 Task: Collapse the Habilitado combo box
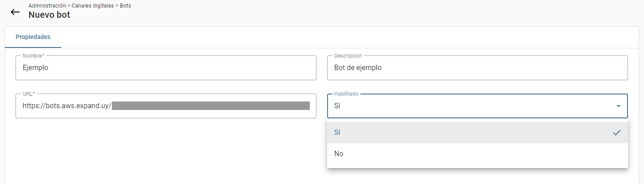coord(477,106)
